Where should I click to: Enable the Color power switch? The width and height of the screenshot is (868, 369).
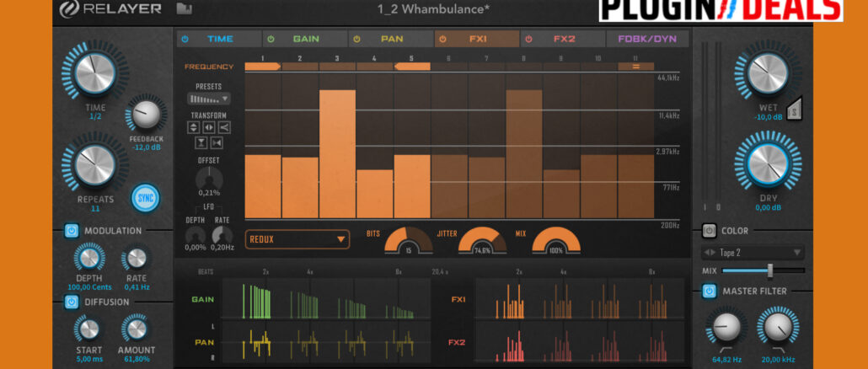pyautogui.click(x=709, y=231)
